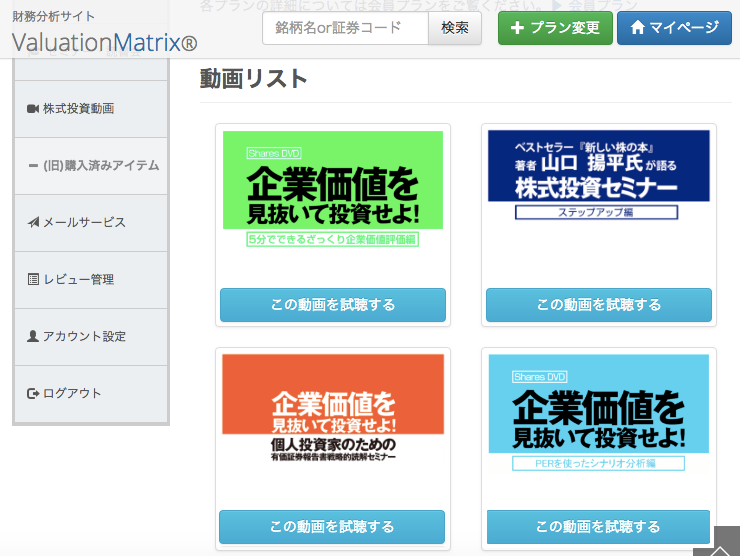
Task: Click the list icon beside レビュー管理
Action: point(33,279)
